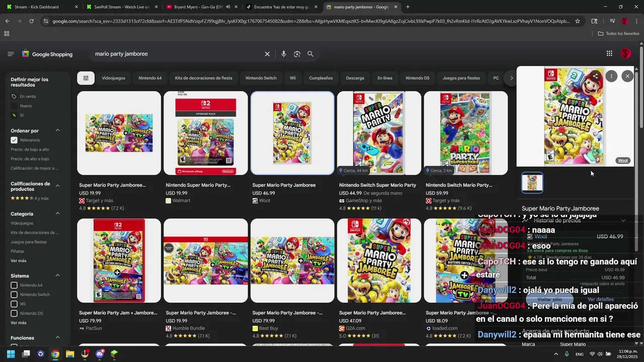Open the Google apps grid

pos(609,53)
